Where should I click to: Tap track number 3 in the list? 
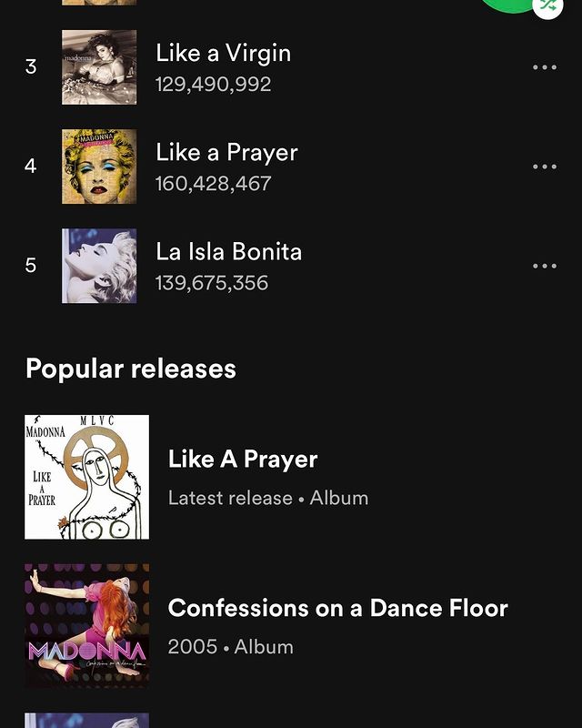point(31,67)
